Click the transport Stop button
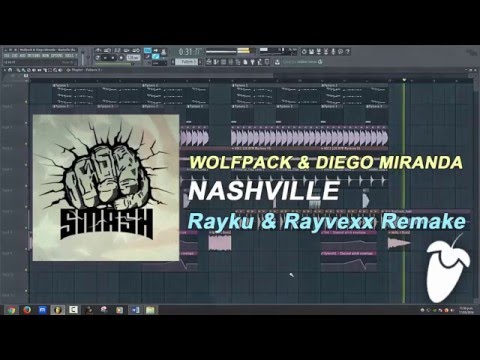Viewport: 480px width, 360px height. coord(113,58)
